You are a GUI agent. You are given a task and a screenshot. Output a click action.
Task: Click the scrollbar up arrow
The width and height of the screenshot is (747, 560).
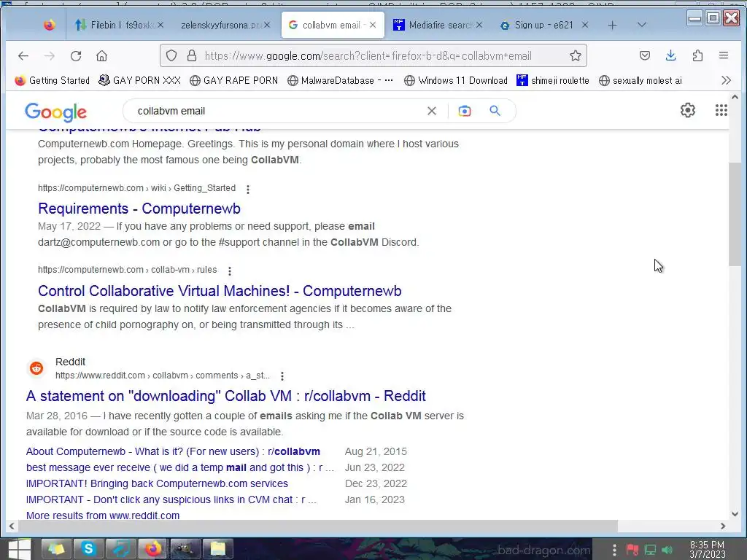point(735,97)
